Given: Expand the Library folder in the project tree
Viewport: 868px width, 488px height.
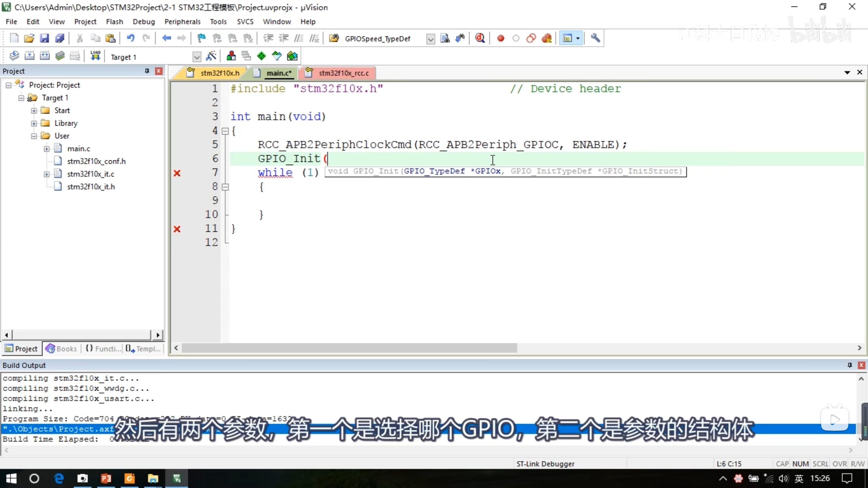Looking at the screenshot, I should pos(34,123).
